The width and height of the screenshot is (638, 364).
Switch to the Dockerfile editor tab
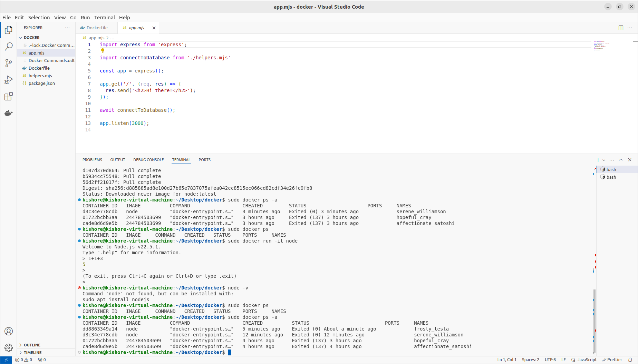(x=97, y=28)
